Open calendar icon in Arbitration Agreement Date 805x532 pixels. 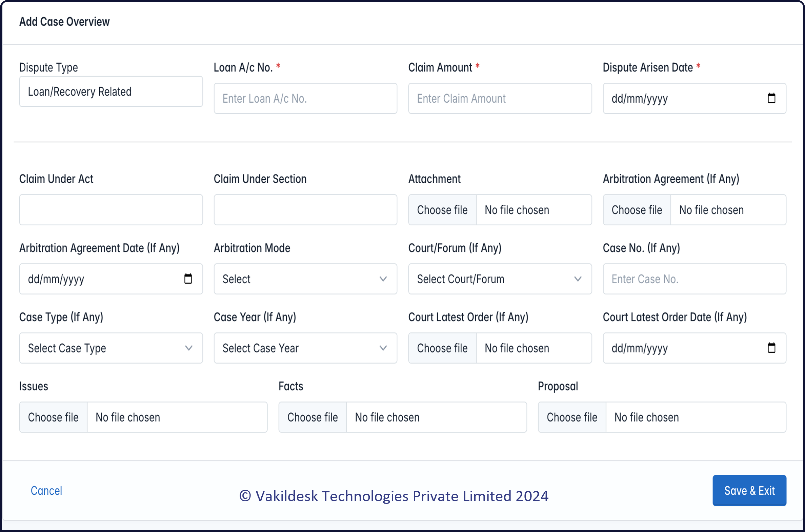188,279
